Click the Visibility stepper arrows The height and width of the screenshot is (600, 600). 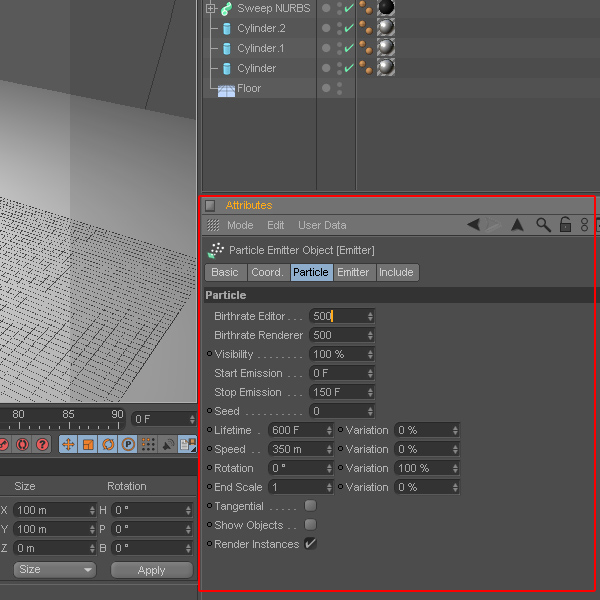coord(370,354)
